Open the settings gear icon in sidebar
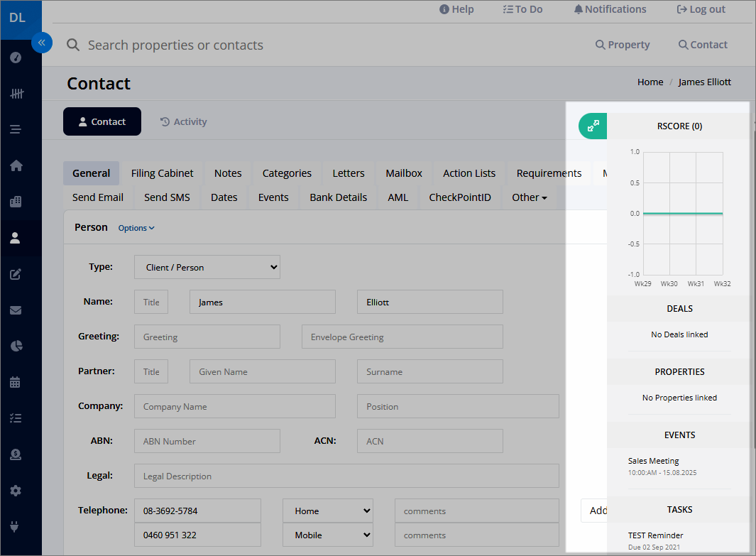The width and height of the screenshot is (756, 556). coord(16,491)
